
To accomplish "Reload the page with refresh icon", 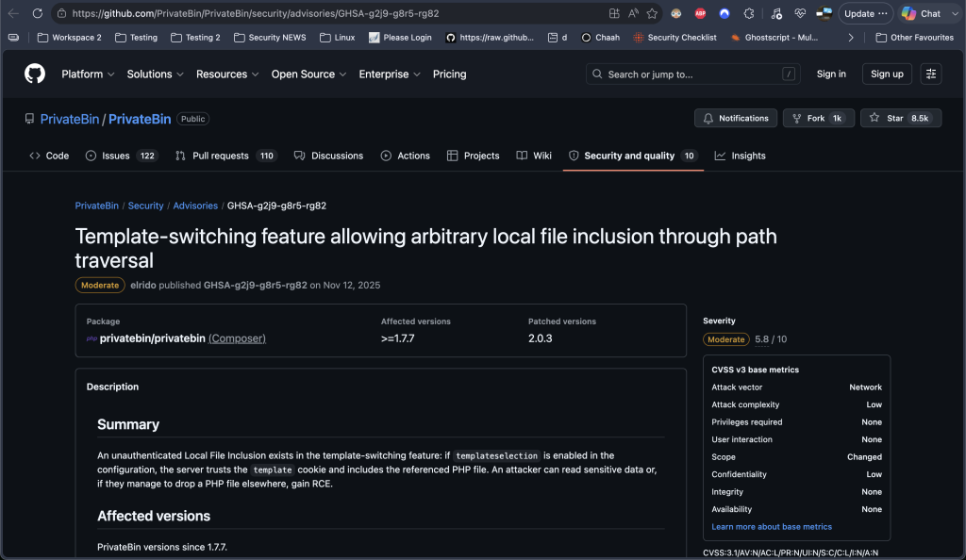I will 37,13.
